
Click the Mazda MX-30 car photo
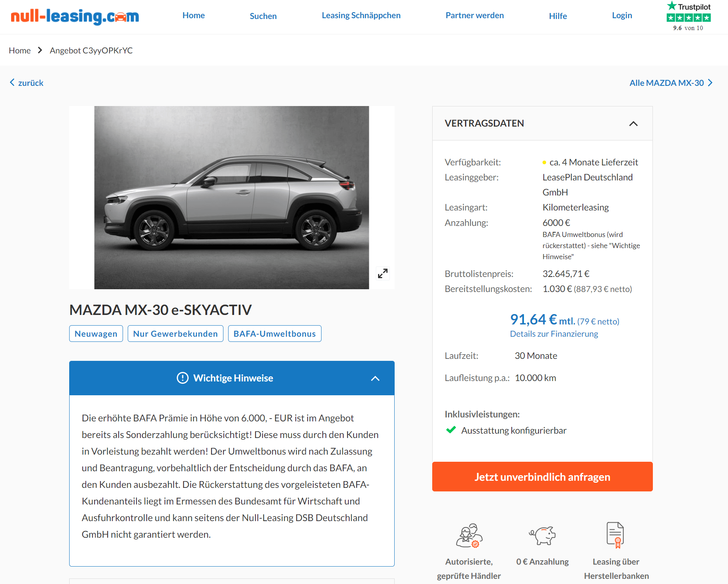click(x=231, y=197)
